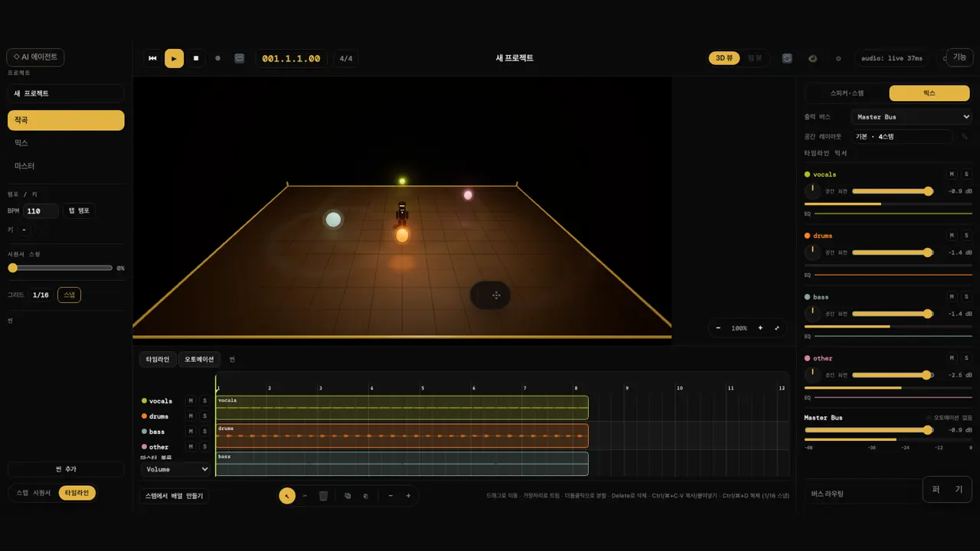Viewport: 980px width, 551px height.
Task: Switch to the 믹스 workspace in sidebar
Action: pos(66,143)
